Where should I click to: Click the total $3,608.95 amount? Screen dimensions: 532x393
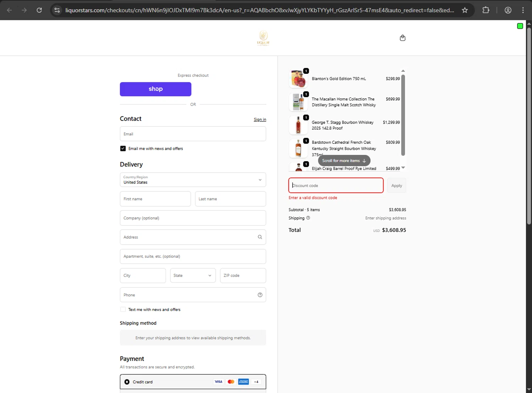[x=394, y=230]
